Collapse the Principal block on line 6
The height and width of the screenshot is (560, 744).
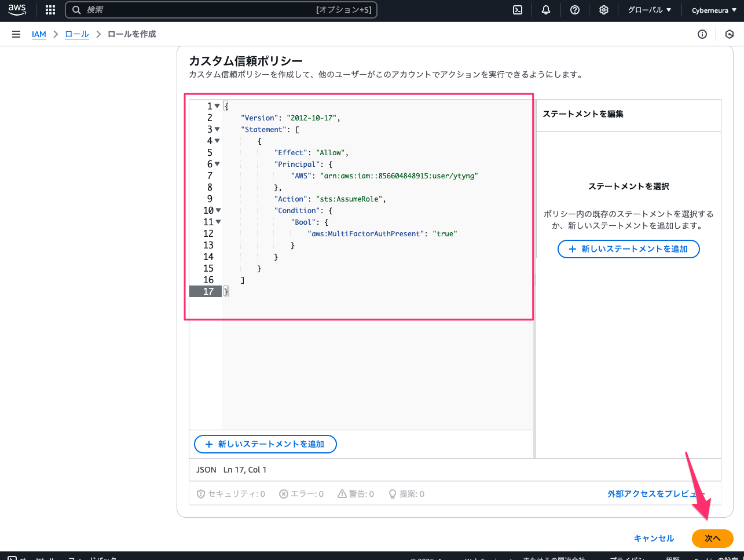(x=217, y=164)
